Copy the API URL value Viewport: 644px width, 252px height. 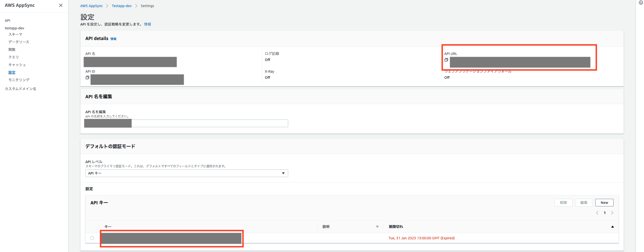pyautogui.click(x=446, y=60)
